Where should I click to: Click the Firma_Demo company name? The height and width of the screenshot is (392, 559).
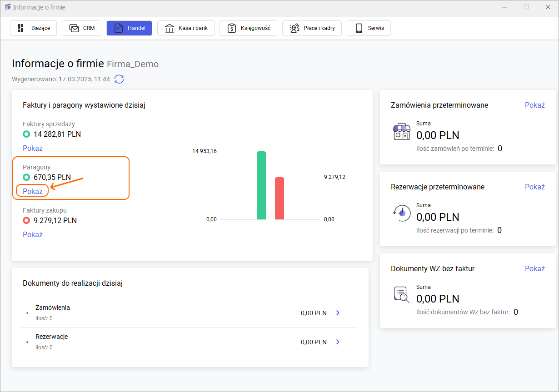[133, 64]
